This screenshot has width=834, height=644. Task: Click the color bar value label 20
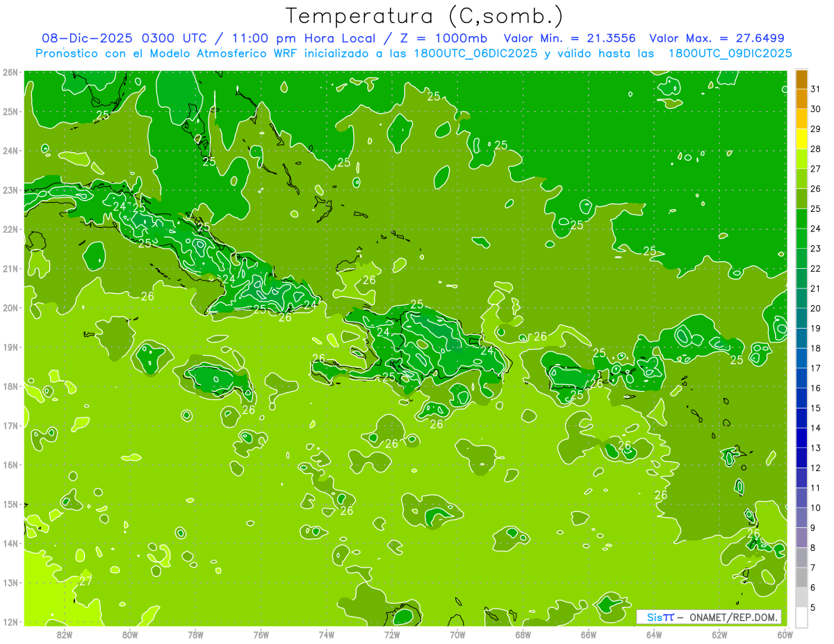pyautogui.click(x=815, y=308)
